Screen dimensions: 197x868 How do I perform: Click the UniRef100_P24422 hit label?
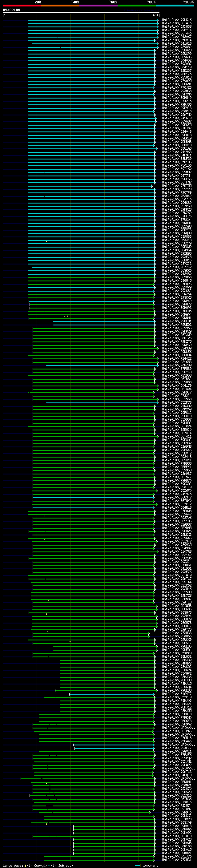click(177, 358)
